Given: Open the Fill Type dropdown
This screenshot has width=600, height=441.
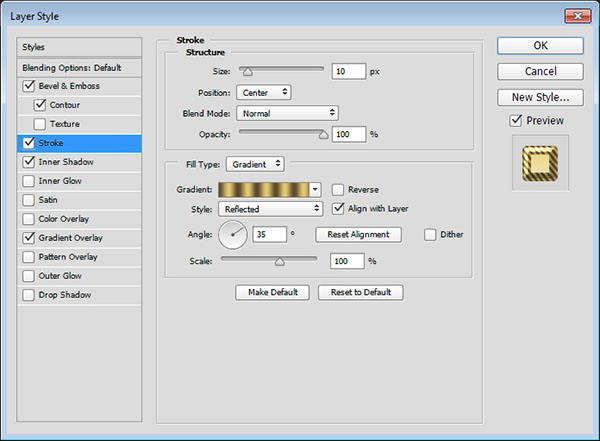Looking at the screenshot, I should pyautogui.click(x=255, y=163).
